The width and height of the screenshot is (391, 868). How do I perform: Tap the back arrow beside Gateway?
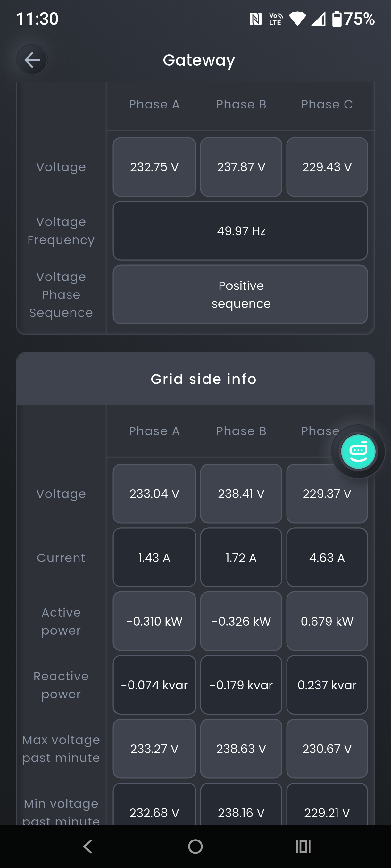pyautogui.click(x=32, y=60)
